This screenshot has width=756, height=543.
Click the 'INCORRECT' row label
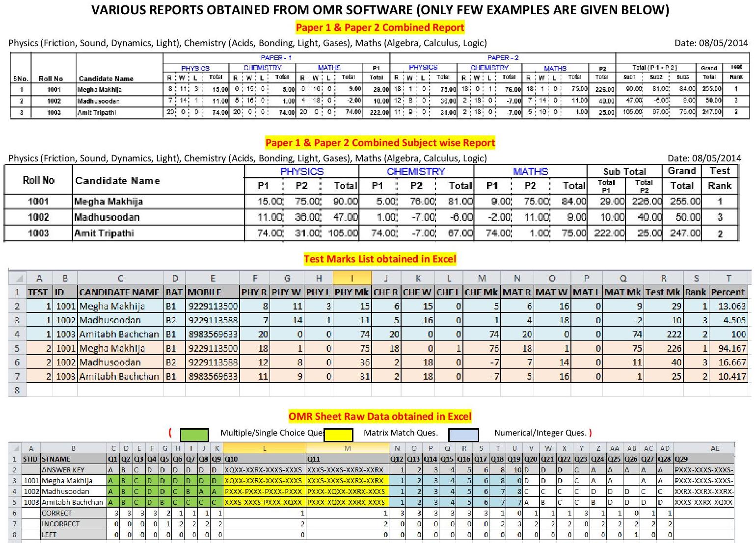point(74,524)
